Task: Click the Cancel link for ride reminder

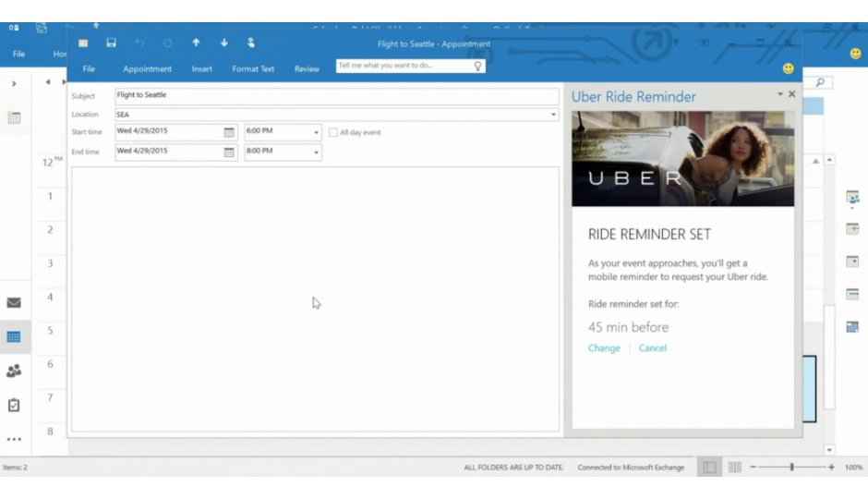Action: (x=653, y=347)
